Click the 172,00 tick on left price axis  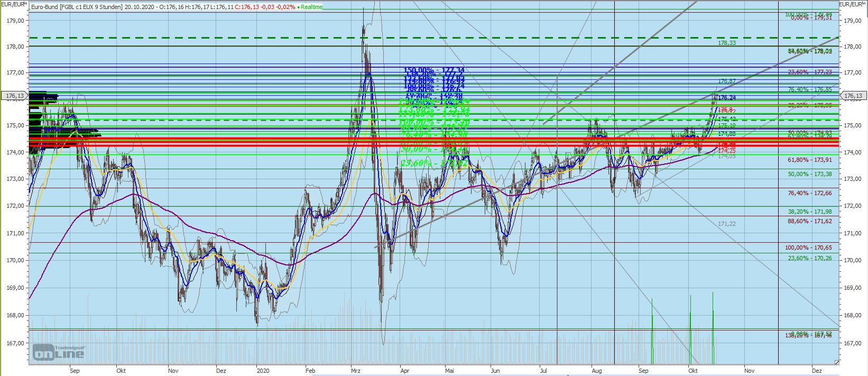coord(16,206)
